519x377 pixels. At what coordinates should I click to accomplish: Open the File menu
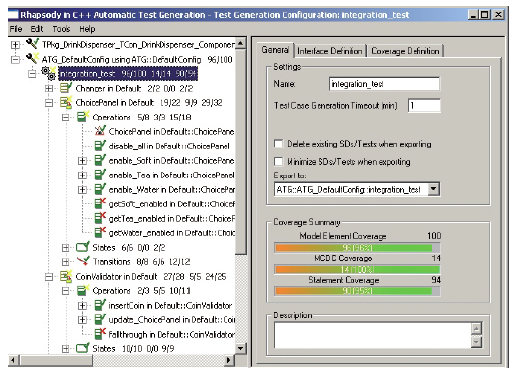pyautogui.click(x=16, y=29)
